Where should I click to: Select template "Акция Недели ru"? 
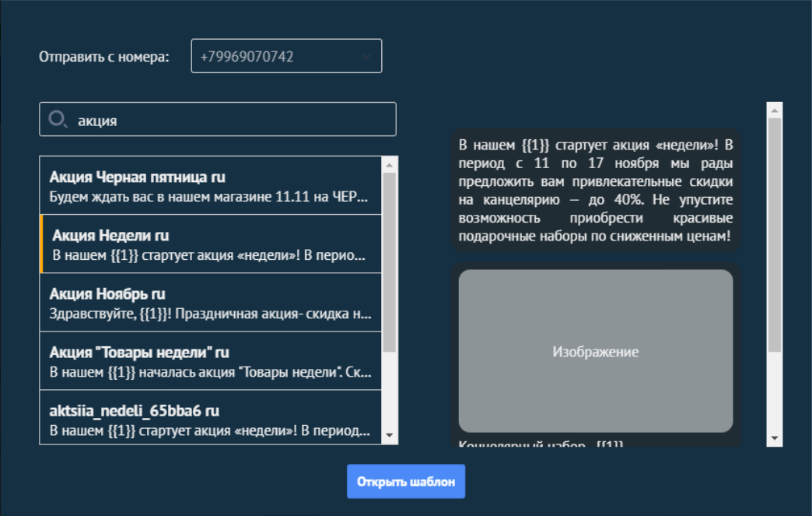tap(210, 244)
